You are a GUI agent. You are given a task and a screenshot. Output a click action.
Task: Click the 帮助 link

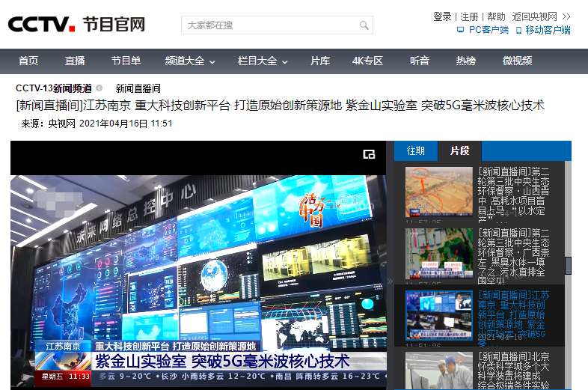click(x=496, y=16)
